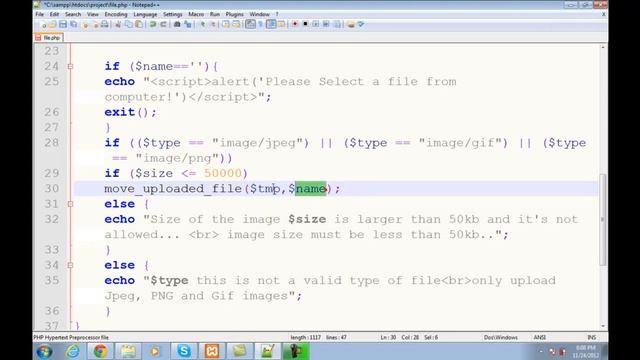This screenshot has width=640, height=360.
Task: Toggle Word Wrap in the toolbar
Action: (250, 24)
